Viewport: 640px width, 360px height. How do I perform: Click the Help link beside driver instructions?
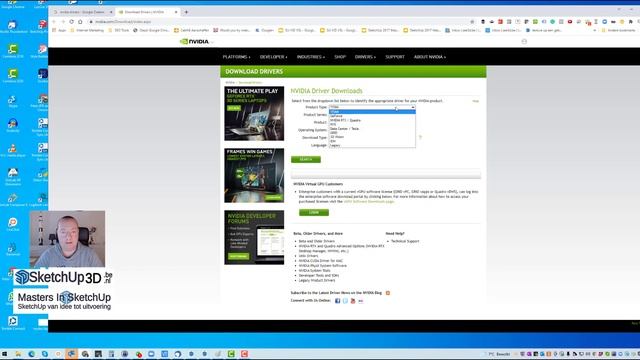476,101
